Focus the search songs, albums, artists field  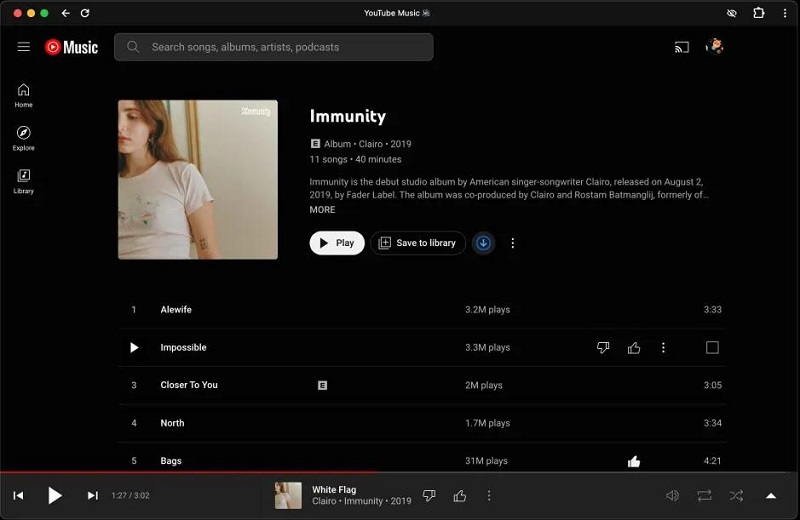[x=273, y=47]
